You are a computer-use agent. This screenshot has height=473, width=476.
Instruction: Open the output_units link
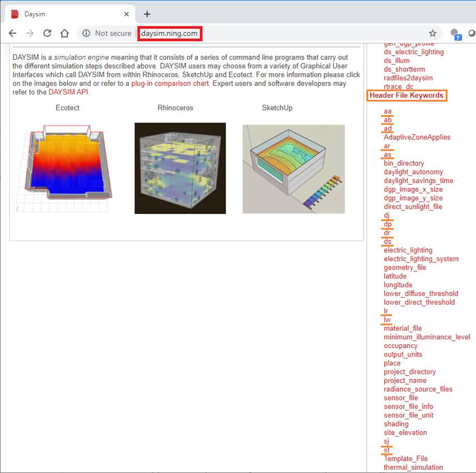[403, 355]
